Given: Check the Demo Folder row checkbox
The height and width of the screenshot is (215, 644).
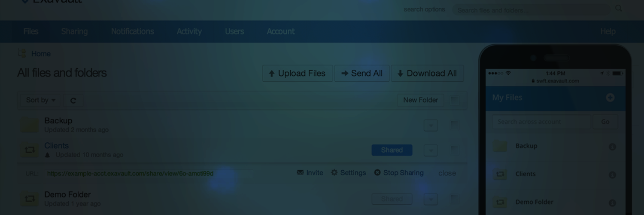Looking at the screenshot, I should click(x=454, y=199).
